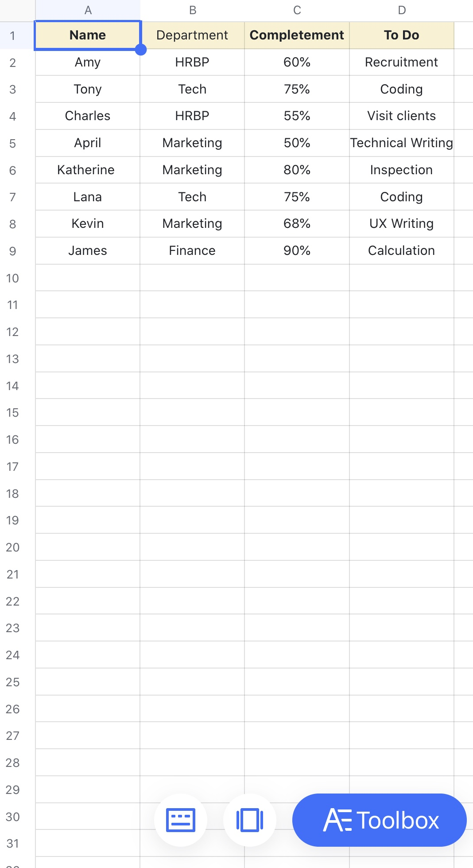Select row 9 by its row number

point(12,251)
